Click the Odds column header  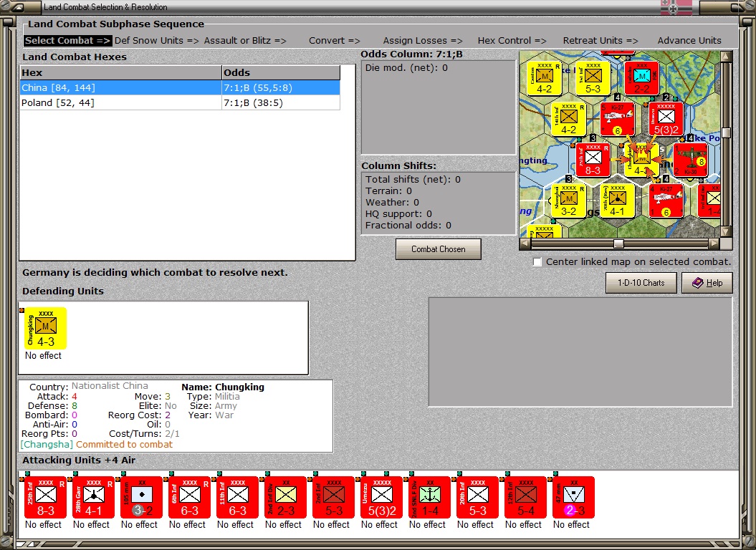tap(281, 73)
